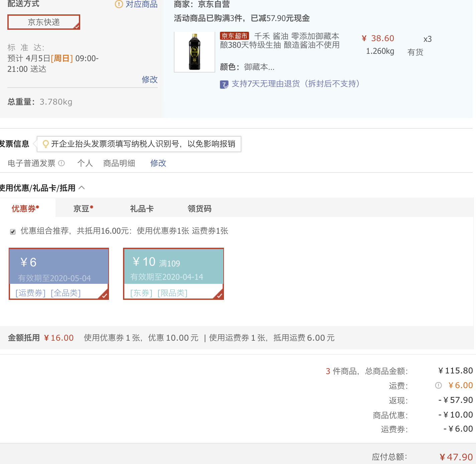Click the 7-day return shield icon
Image resolution: width=476 pixels, height=464 pixels.
click(x=224, y=84)
